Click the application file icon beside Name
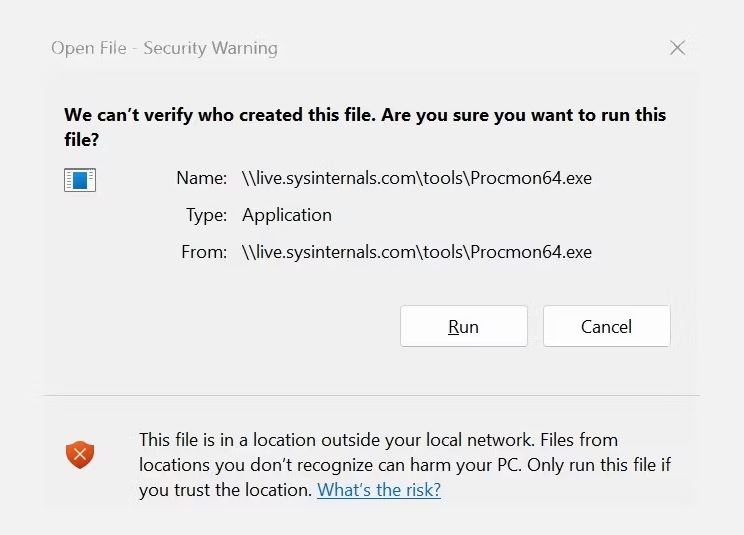Image resolution: width=744 pixels, height=535 pixels. [79, 180]
